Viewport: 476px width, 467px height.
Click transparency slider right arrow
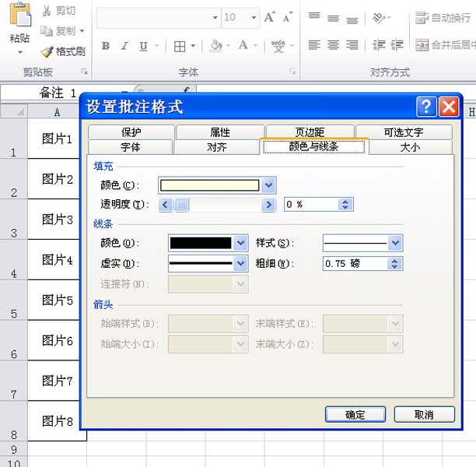click(268, 205)
